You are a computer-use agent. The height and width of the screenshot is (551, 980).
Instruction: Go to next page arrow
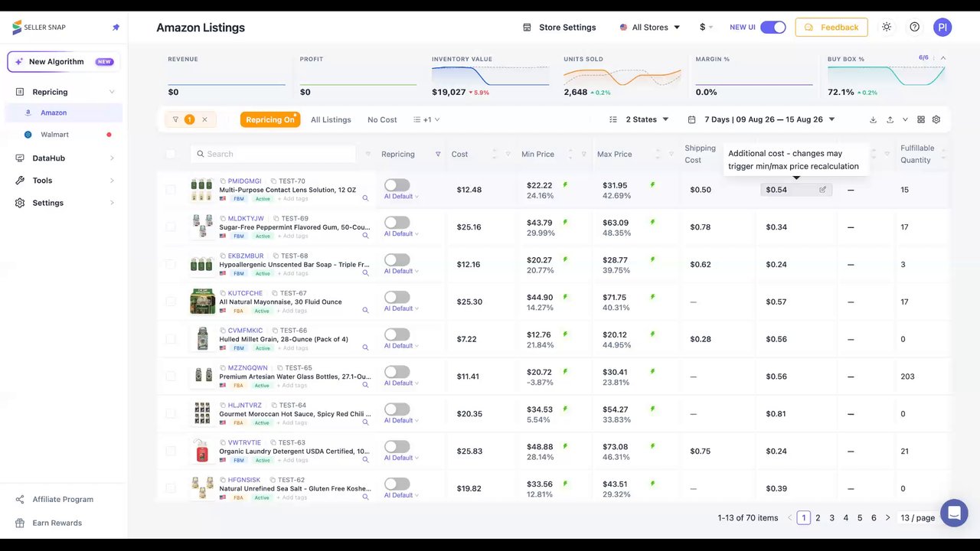tap(888, 518)
